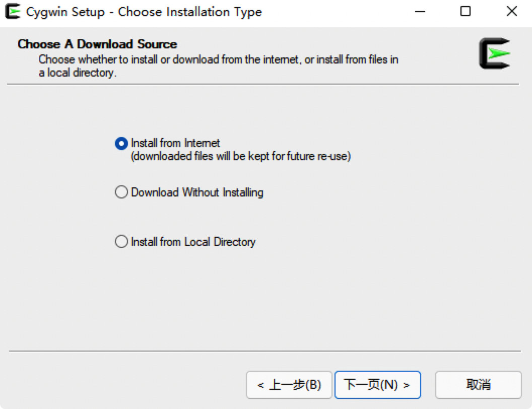Click the 'downloaded files will be kept' note
The height and width of the screenshot is (409, 532).
(240, 157)
